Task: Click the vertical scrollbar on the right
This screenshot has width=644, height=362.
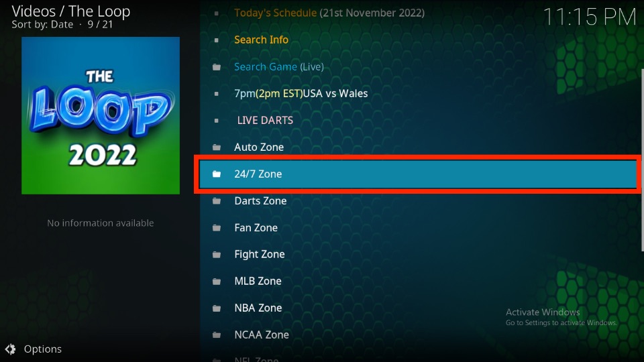Action: pyautogui.click(x=642, y=160)
